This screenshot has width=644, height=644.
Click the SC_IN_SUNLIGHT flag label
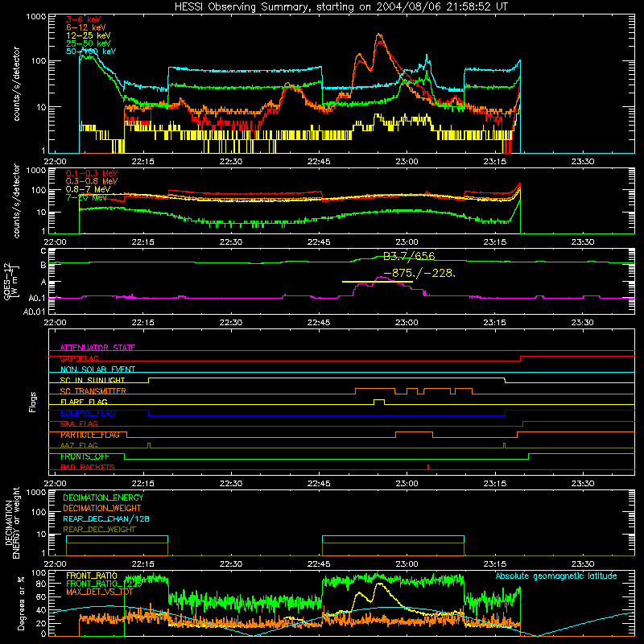pos(93,380)
